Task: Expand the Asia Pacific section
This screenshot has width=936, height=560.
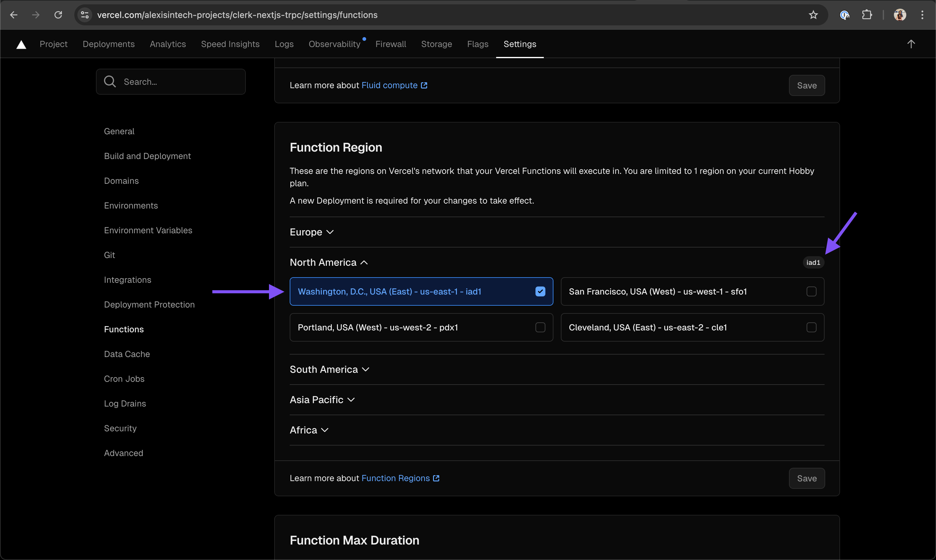Action: [x=322, y=400]
